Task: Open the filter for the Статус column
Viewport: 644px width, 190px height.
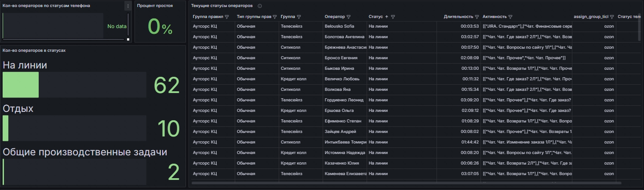Action: tap(393, 17)
